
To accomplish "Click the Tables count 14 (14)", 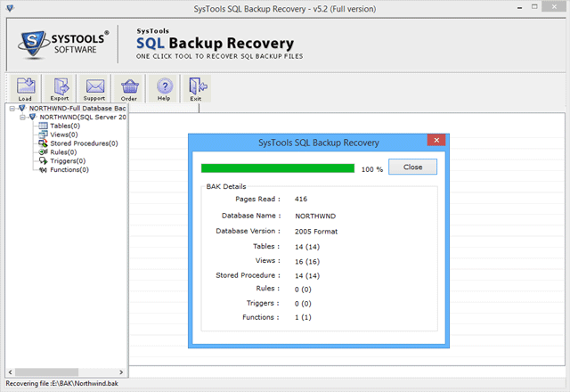I will coord(307,247).
